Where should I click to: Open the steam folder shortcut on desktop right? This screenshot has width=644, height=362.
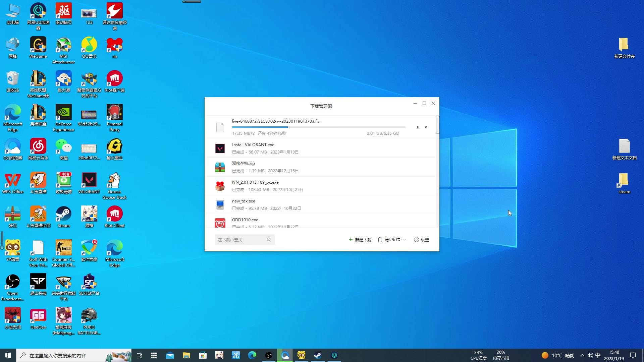624,183
